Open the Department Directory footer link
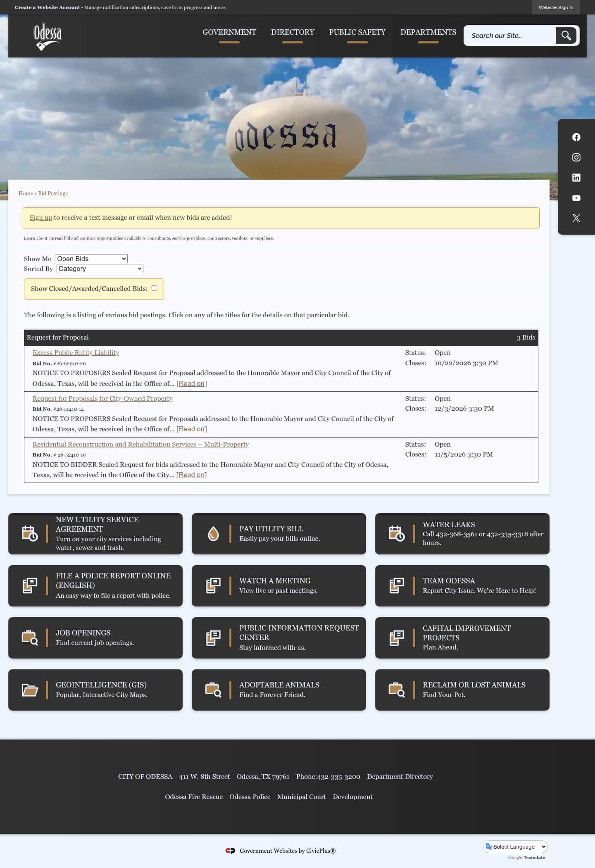 (400, 776)
